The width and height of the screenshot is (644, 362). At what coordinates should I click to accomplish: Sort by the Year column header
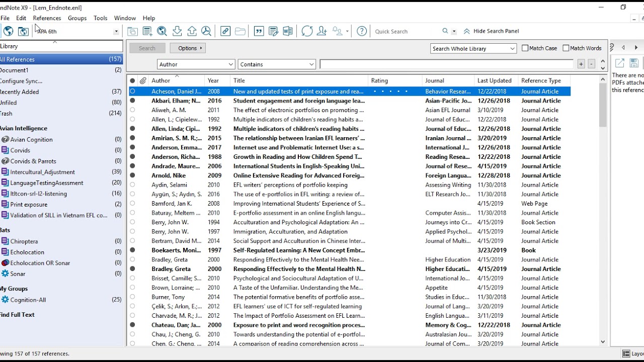217,80
